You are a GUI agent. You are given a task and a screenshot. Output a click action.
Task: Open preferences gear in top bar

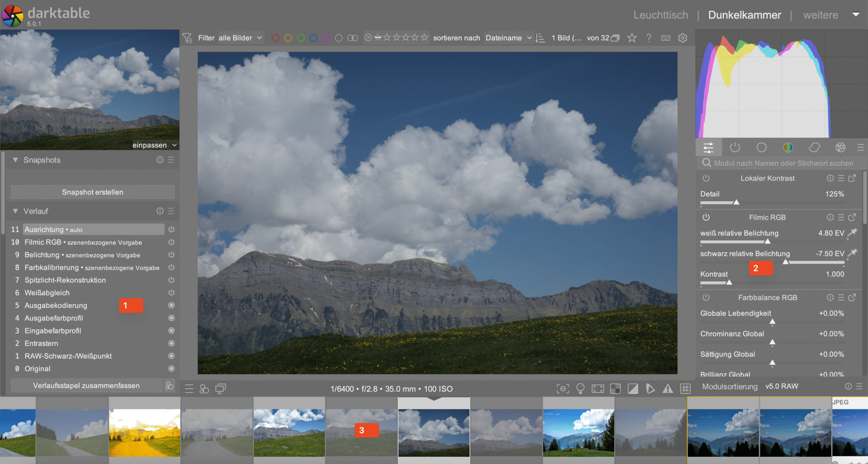(682, 38)
